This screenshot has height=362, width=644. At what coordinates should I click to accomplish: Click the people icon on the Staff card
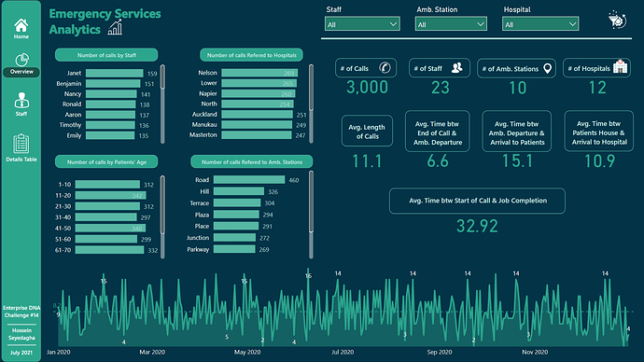point(456,68)
